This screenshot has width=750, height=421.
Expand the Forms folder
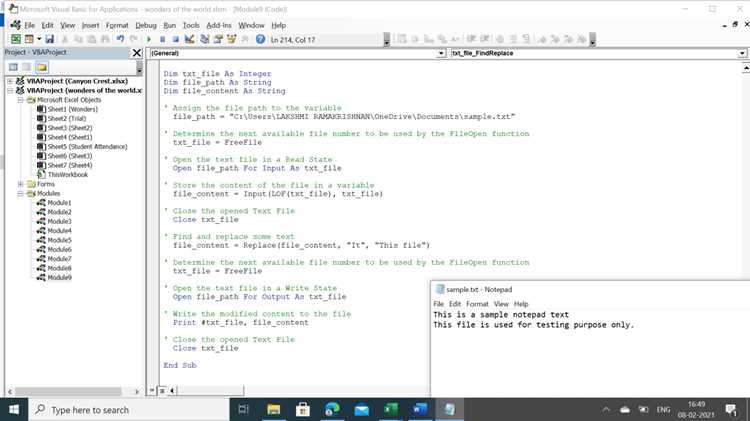pos(21,184)
